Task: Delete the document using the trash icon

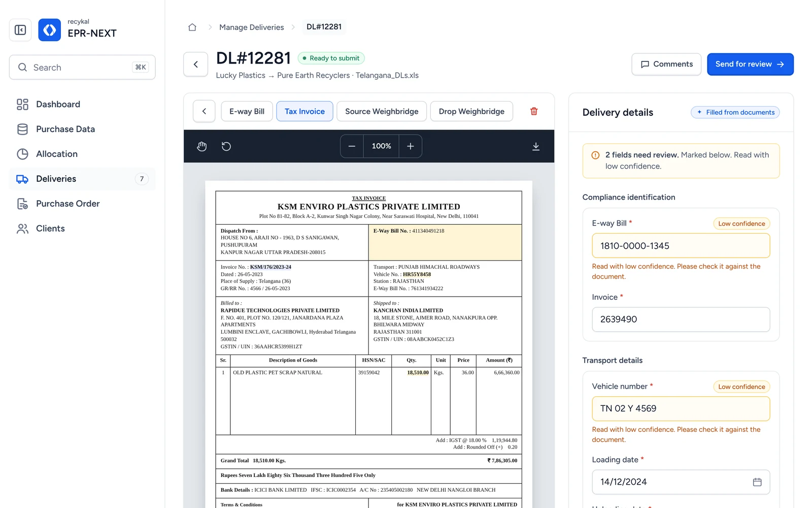Action: 534,111
